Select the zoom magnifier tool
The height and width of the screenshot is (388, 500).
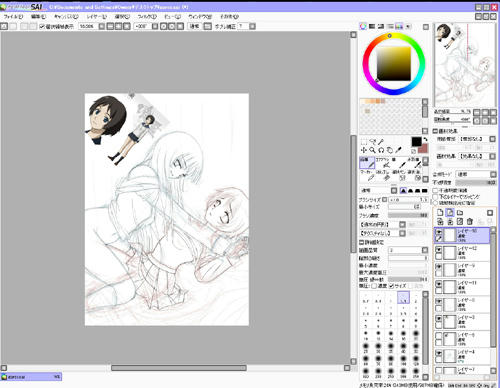373,150
